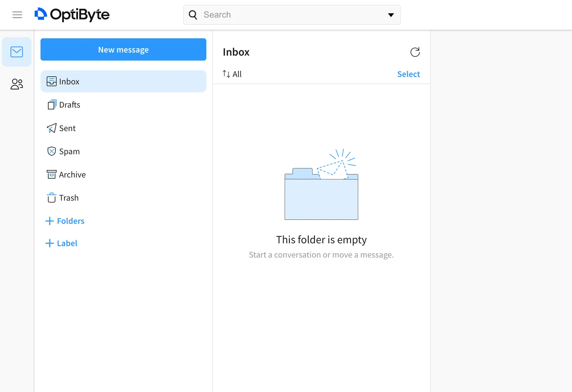Screen dimensions: 572x392
Task: Add a new folder with Folders plus
Action: pyautogui.click(x=65, y=221)
